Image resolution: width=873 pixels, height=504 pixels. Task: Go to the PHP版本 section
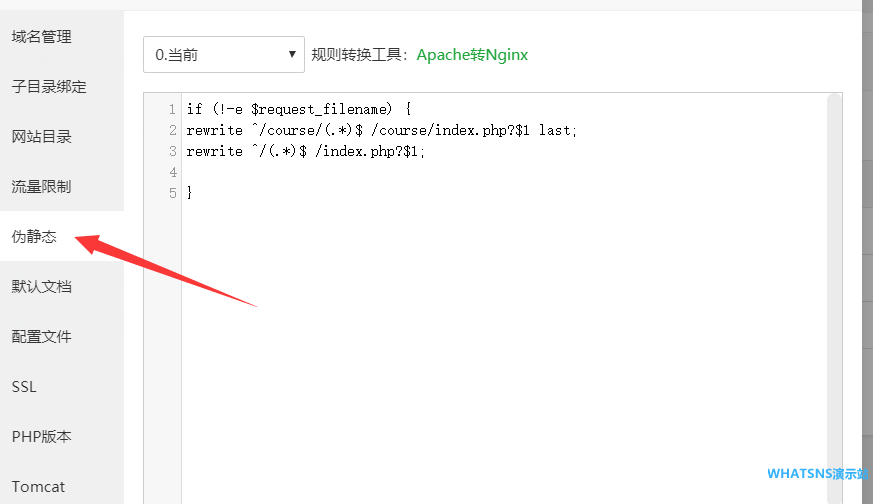pos(42,437)
